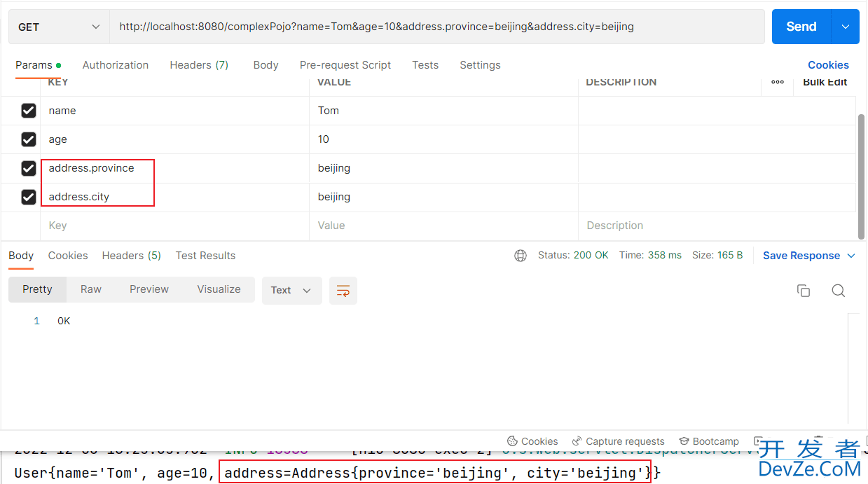The width and height of the screenshot is (868, 484).
Task: Click Capture requests in the status bar
Action: (619, 441)
